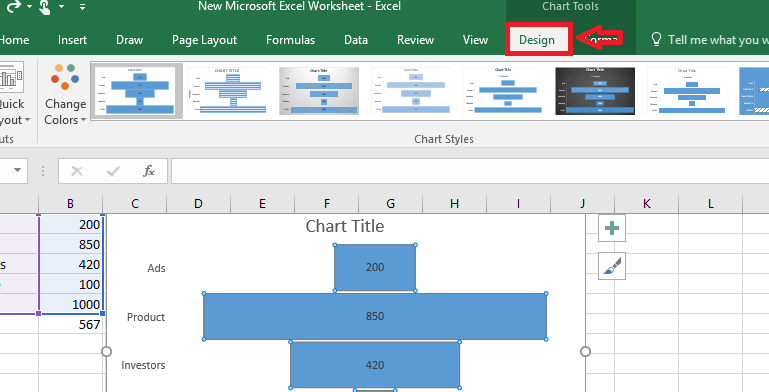Open the Touch/Mouse mode dropdown arrow
Viewport: 769px width, 392px height.
click(x=61, y=7)
